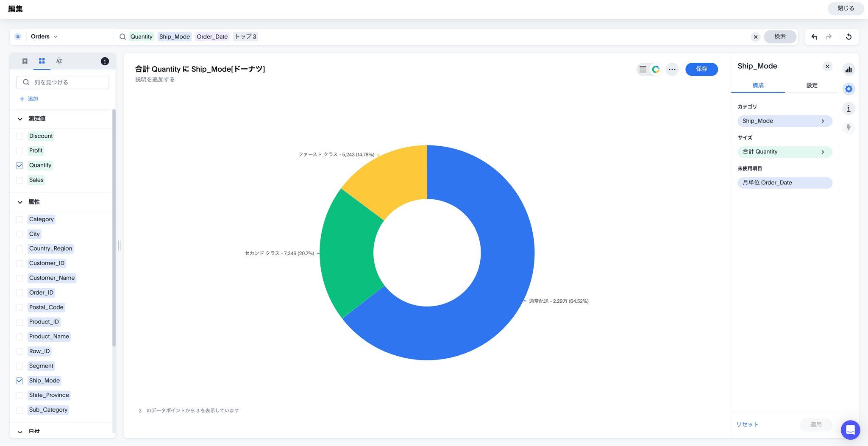
Task: Check the Category attribute checkbox
Action: click(x=19, y=220)
